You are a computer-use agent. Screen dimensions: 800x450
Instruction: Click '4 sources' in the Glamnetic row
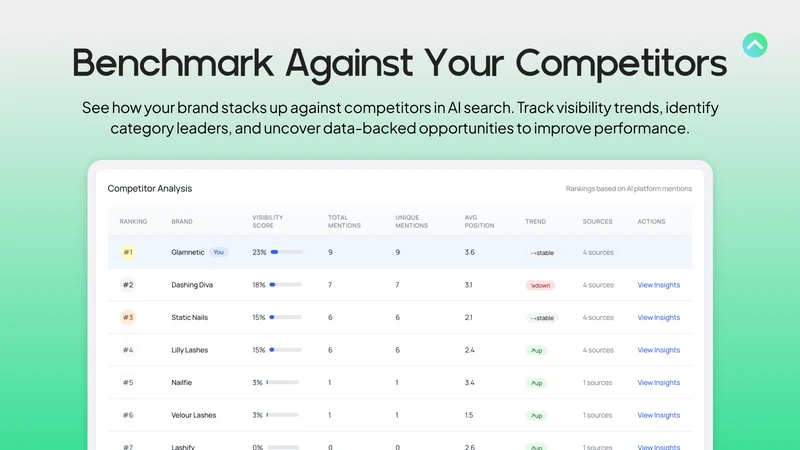pos(598,252)
